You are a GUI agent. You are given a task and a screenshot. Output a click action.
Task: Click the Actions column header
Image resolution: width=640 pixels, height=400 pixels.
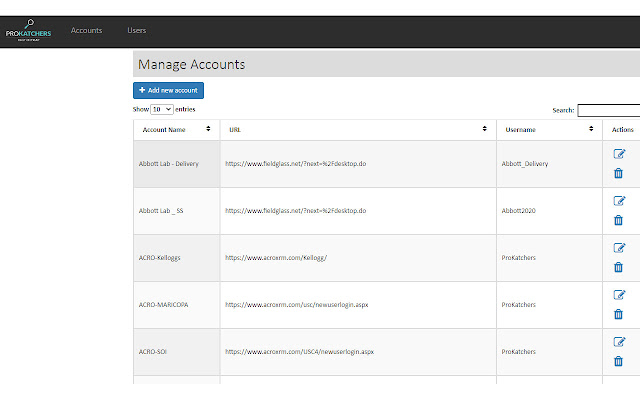pyautogui.click(x=622, y=130)
